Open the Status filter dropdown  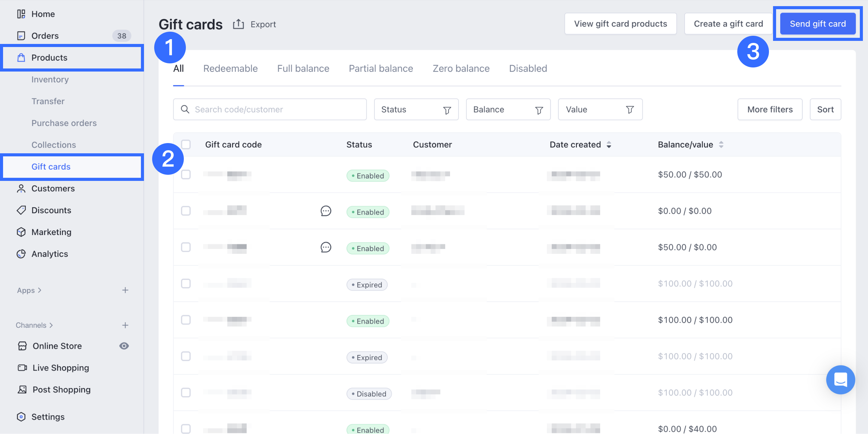pyautogui.click(x=416, y=109)
